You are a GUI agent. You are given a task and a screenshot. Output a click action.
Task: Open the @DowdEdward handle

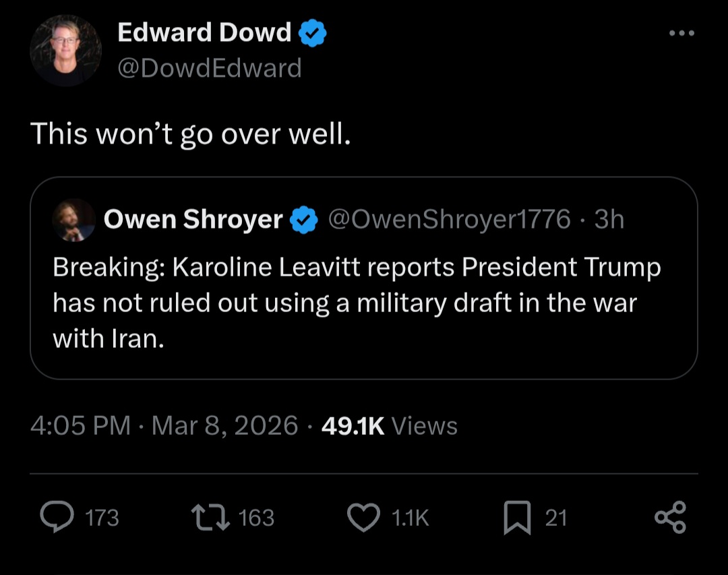coord(209,68)
